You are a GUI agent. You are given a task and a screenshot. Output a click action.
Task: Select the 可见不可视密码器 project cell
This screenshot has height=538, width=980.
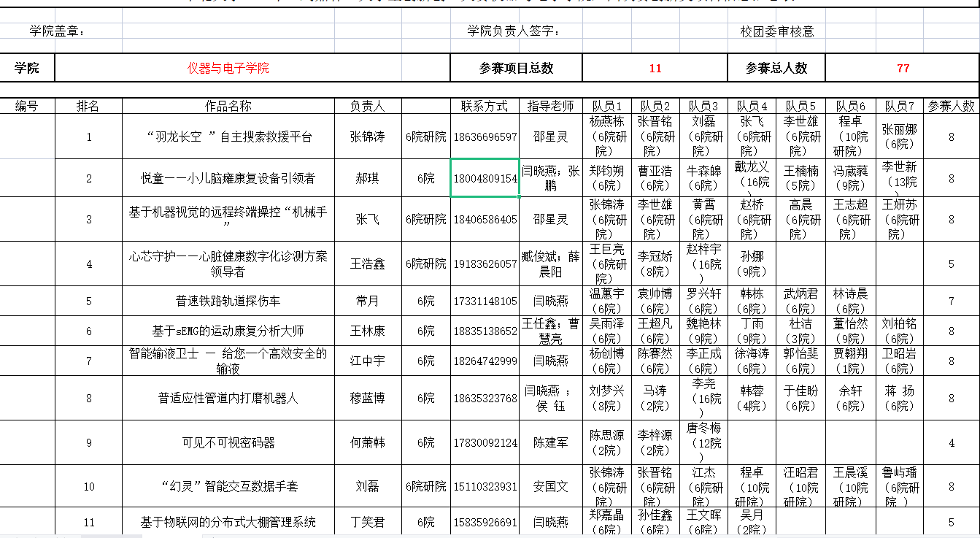point(228,442)
